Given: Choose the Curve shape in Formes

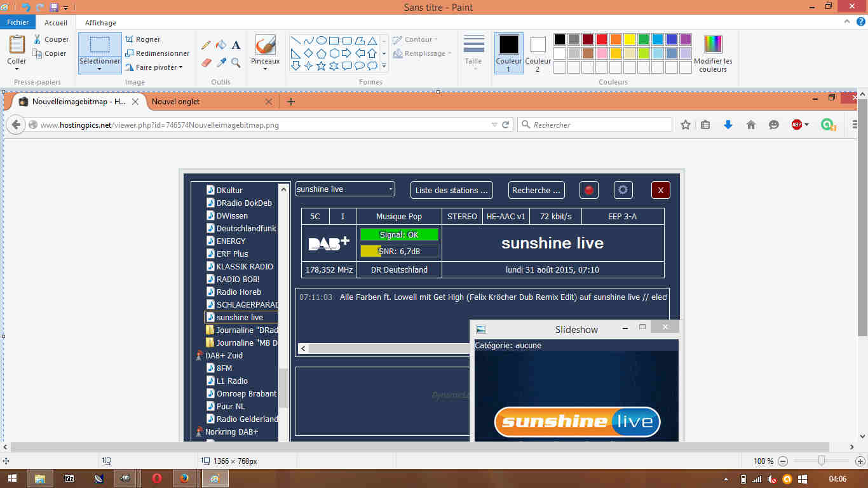Looking at the screenshot, I should coord(309,41).
